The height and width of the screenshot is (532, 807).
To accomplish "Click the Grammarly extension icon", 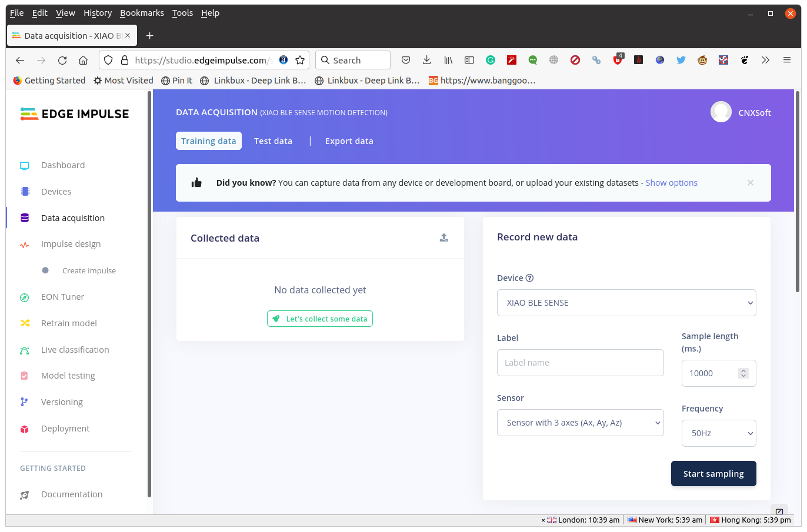I will tap(491, 60).
